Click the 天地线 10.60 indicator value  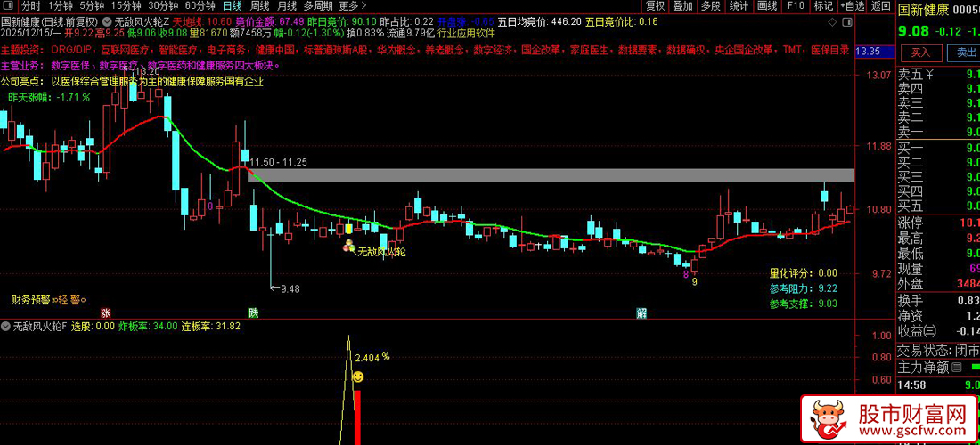203,21
